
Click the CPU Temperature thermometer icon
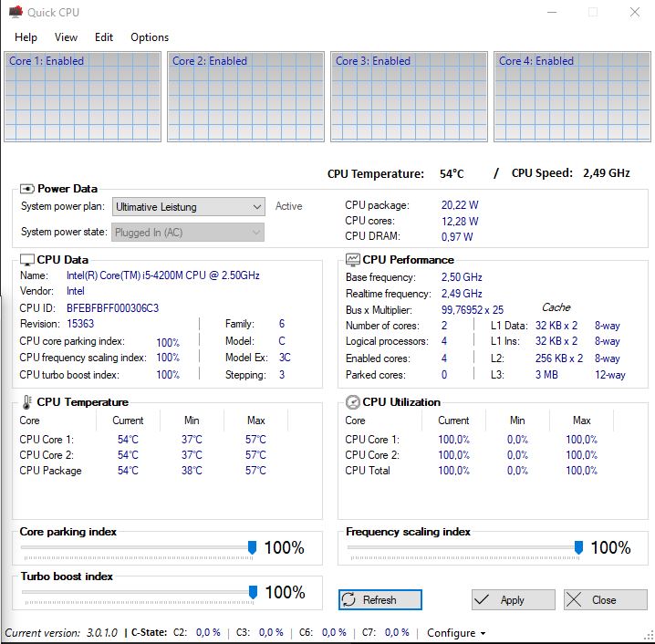click(27, 401)
